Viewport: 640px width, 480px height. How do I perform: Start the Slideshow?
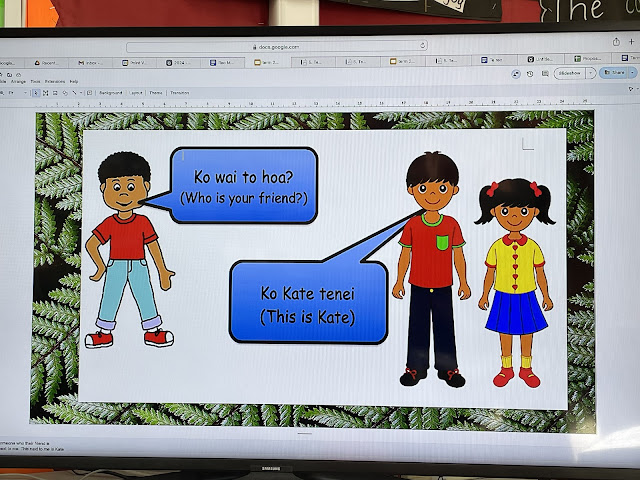570,73
